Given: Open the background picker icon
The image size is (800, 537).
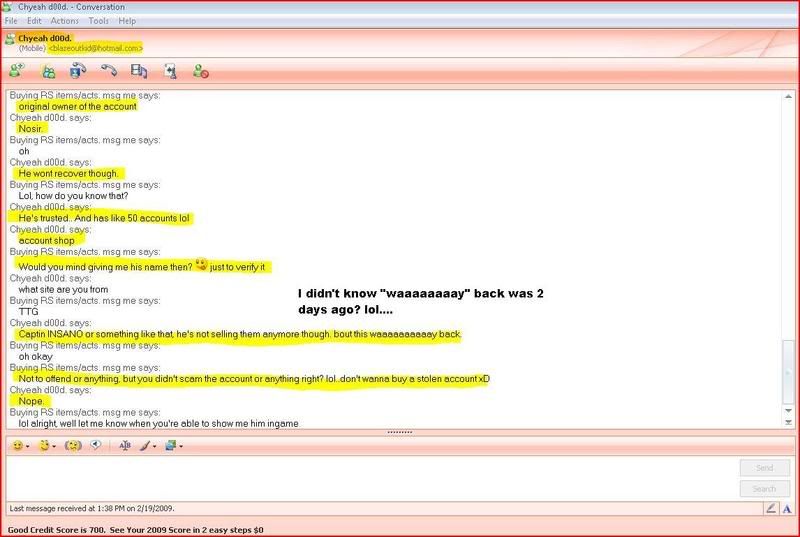Looking at the screenshot, I should click(170, 446).
